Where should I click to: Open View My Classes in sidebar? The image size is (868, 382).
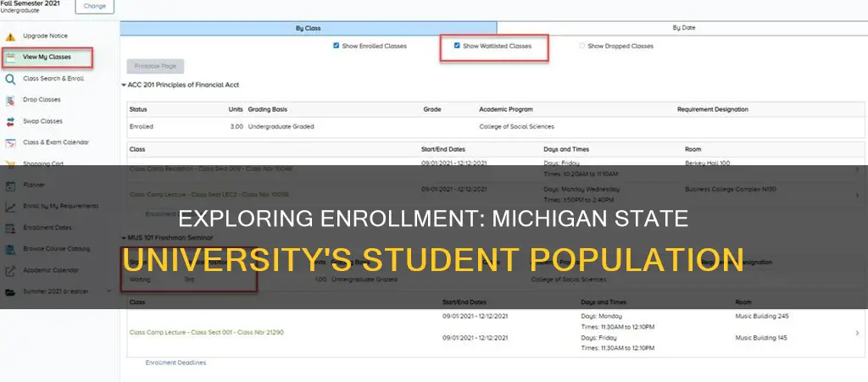tap(47, 57)
